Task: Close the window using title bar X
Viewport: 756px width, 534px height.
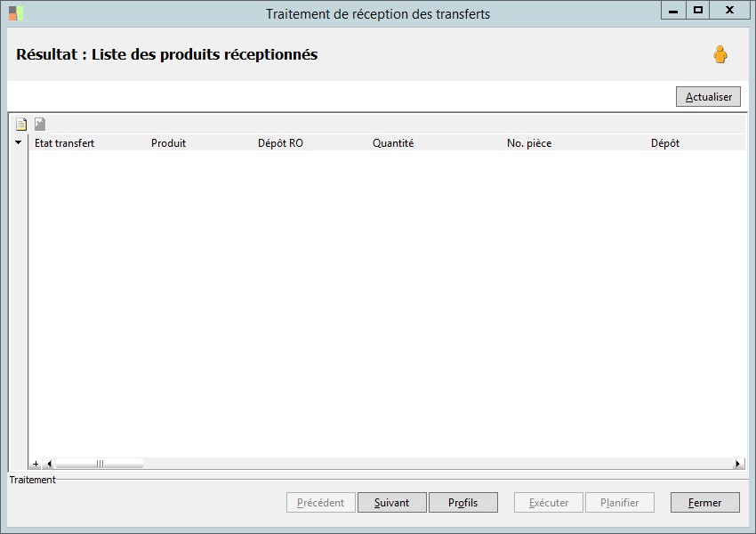Action: (x=729, y=11)
